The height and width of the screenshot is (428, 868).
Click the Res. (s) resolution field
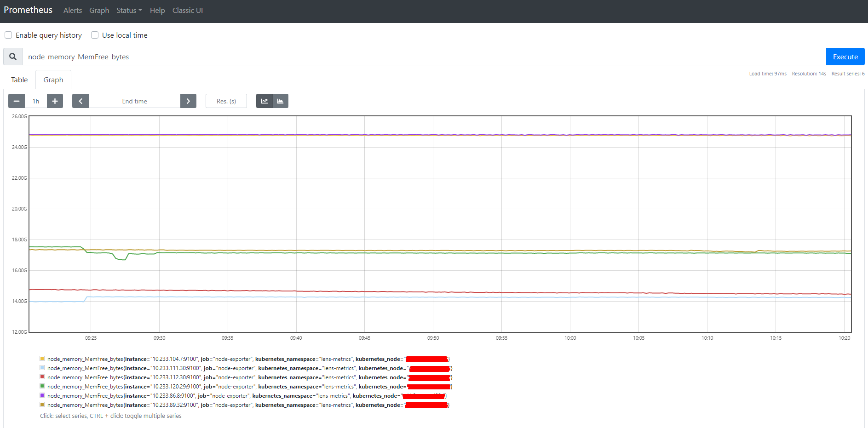click(x=226, y=101)
